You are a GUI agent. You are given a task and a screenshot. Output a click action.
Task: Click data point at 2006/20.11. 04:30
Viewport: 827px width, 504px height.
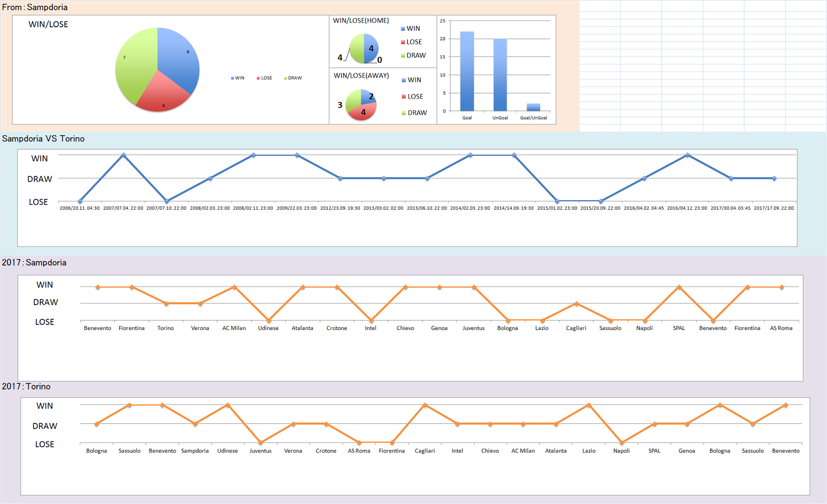click(80, 201)
